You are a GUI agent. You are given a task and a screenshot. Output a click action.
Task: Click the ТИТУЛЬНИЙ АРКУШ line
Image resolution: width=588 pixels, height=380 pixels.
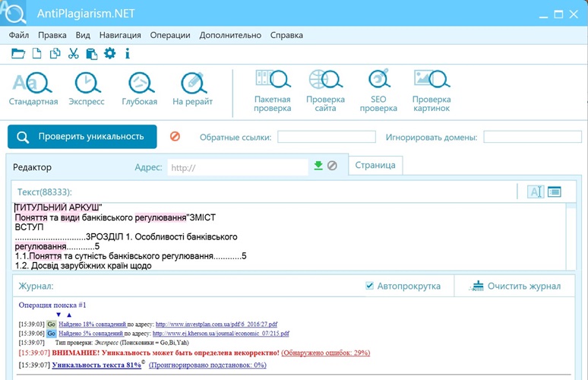coord(58,207)
